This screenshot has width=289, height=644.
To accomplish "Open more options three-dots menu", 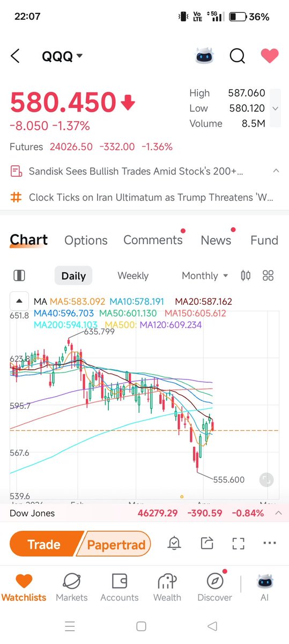I will click(270, 544).
